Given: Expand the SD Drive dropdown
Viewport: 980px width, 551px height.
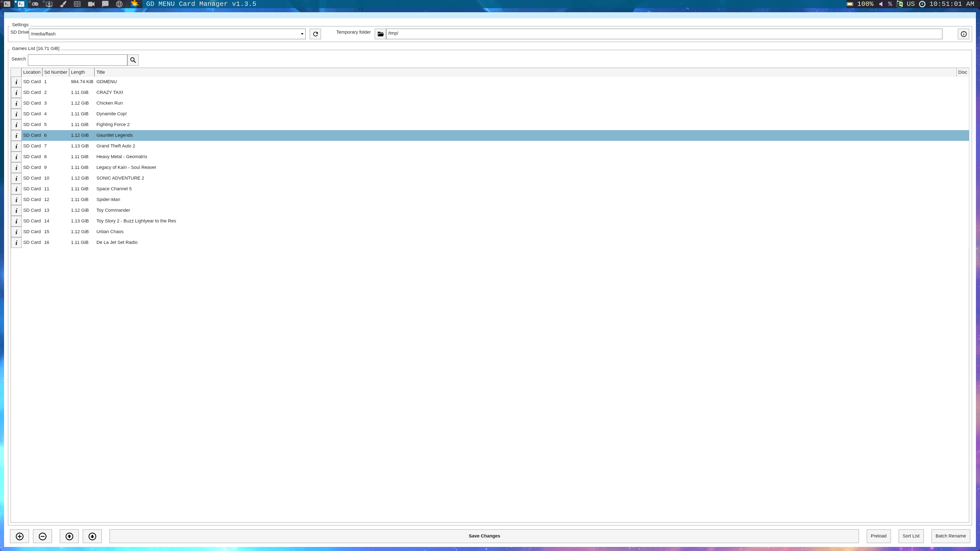Looking at the screenshot, I should coord(302,34).
